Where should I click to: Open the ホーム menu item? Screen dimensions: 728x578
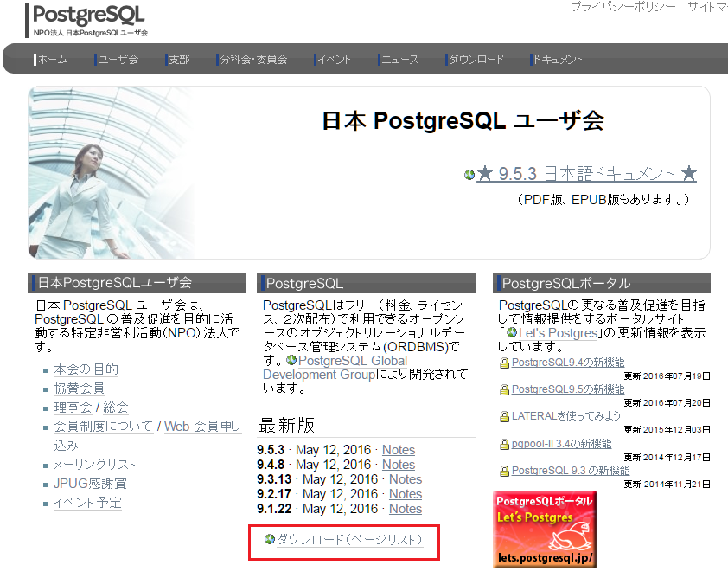click(52, 60)
